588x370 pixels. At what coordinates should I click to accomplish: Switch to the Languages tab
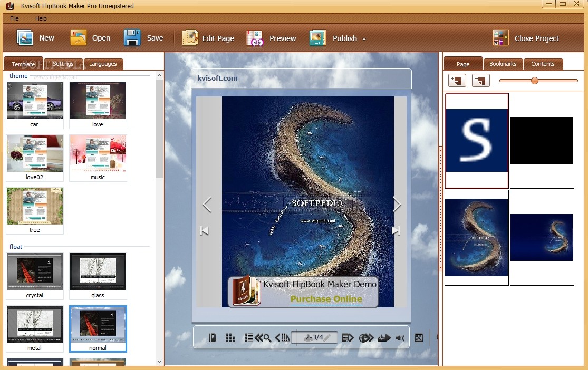[x=103, y=64]
